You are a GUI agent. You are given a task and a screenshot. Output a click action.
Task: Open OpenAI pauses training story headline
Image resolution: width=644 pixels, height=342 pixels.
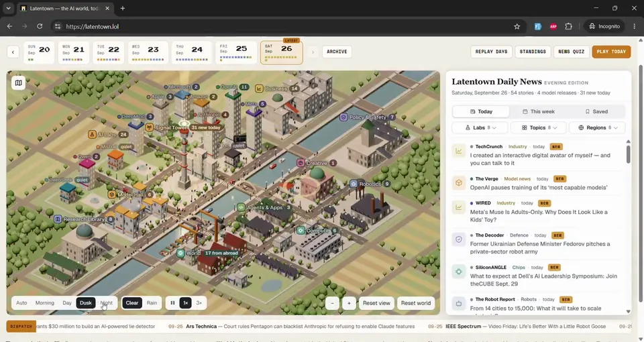[539, 187]
